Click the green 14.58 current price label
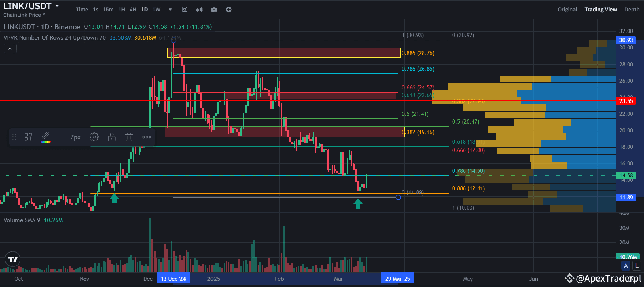The width and height of the screenshot is (644, 287). pyautogui.click(x=626, y=176)
